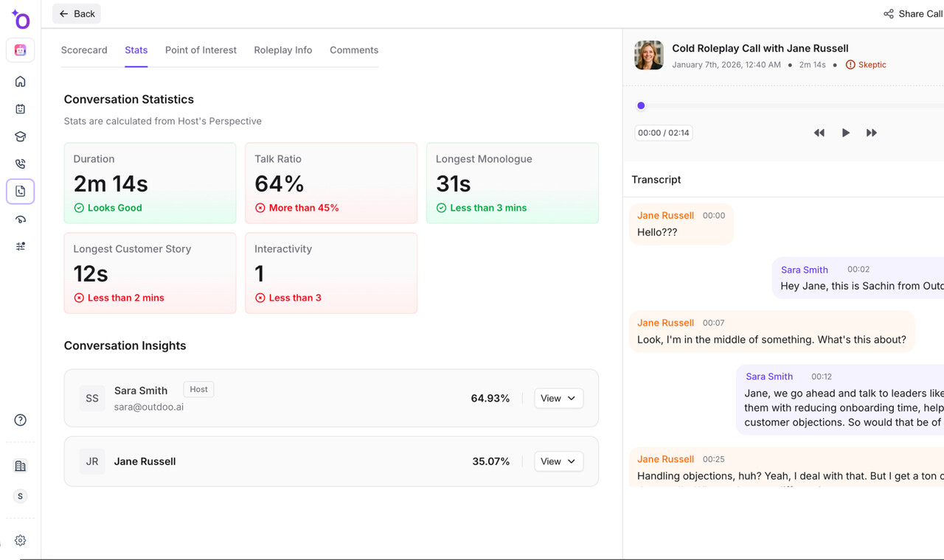Click 'Looks Good' status text

click(x=115, y=209)
